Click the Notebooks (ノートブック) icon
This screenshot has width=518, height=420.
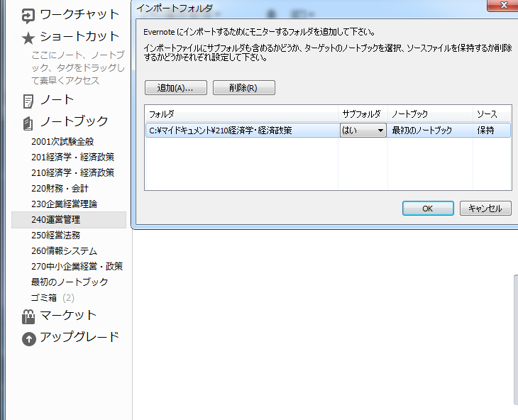point(28,123)
